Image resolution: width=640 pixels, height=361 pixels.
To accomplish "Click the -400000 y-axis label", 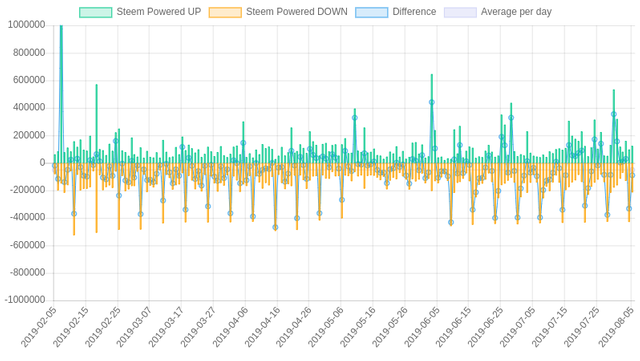I will click(27, 218).
